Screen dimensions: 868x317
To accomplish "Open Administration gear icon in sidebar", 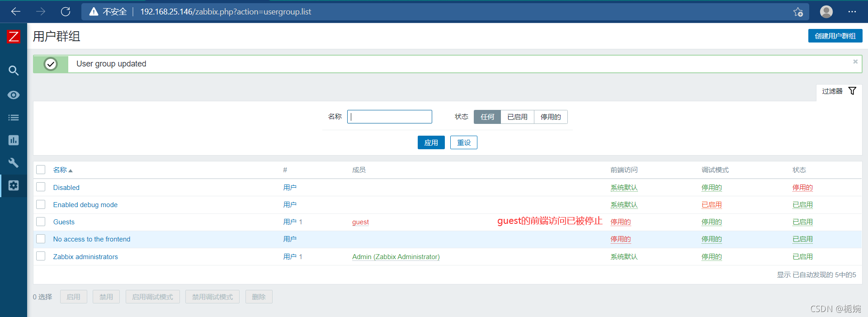I will (x=14, y=185).
